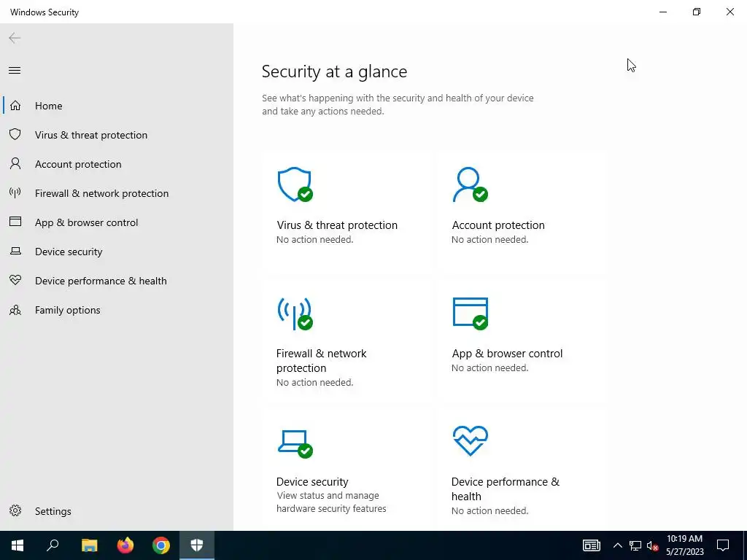
Task: Open the Device performance & health tile title
Action: [x=505, y=489]
